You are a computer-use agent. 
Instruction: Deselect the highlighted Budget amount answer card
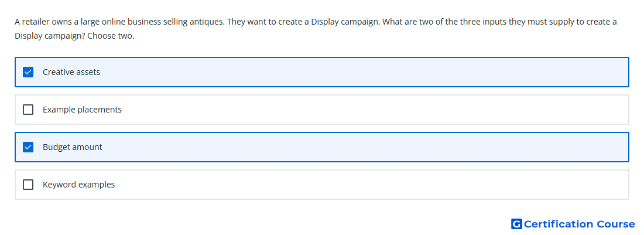(322, 147)
